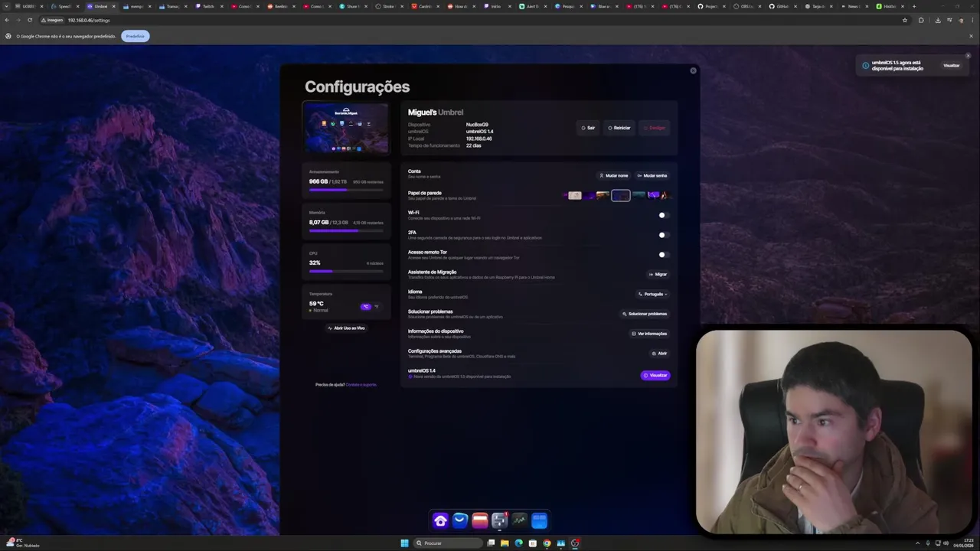Bookmark this page with star icon
Viewport: 980px width, 551px height.
coord(905,20)
